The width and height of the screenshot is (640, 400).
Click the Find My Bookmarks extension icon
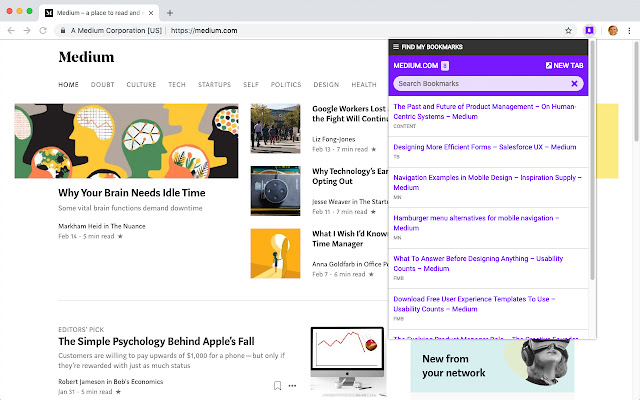click(x=590, y=31)
